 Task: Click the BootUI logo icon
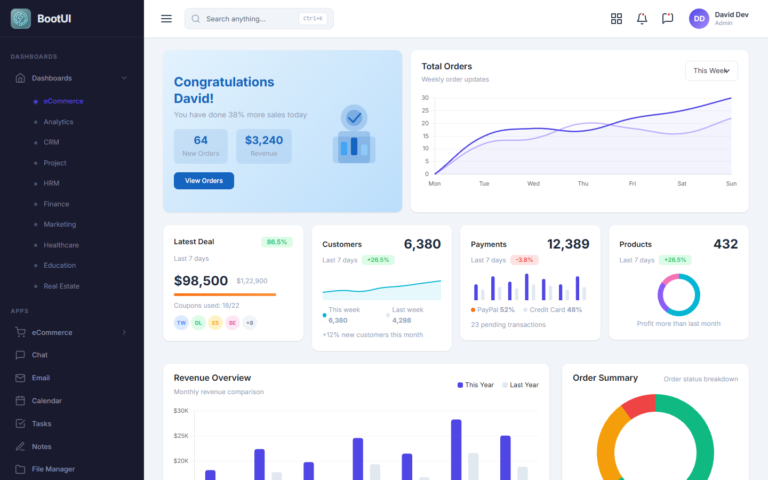(21, 19)
